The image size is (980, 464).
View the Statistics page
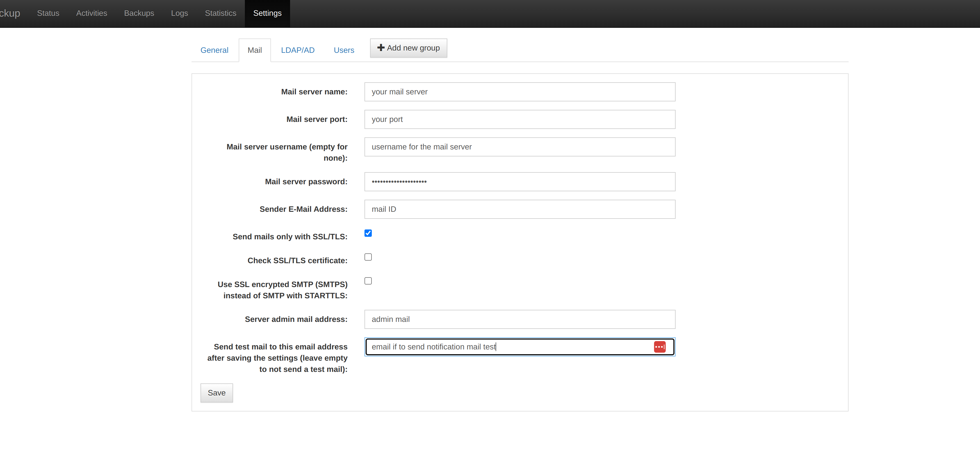click(220, 13)
